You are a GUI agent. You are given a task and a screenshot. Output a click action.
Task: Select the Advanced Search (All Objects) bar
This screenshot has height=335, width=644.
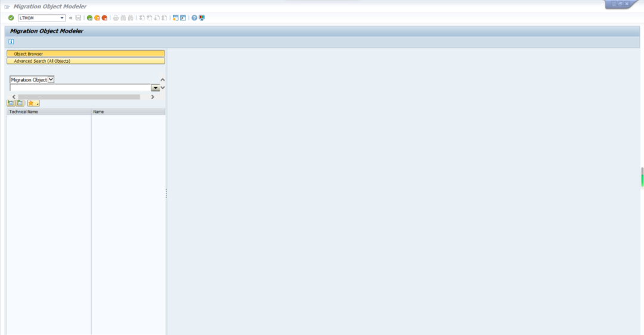click(x=85, y=61)
